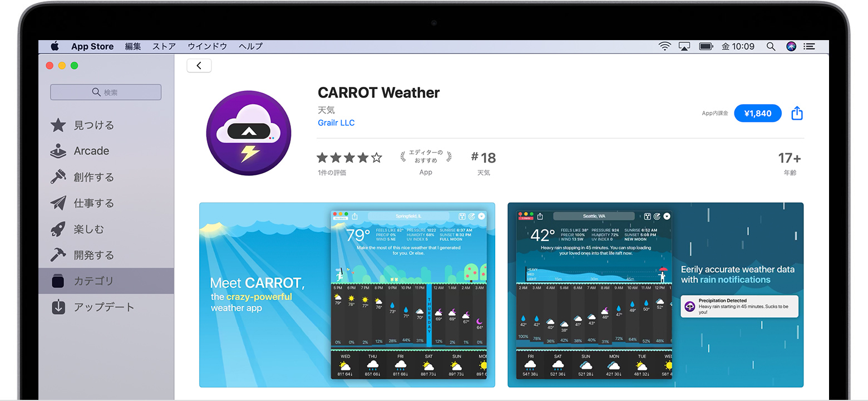
Task: Open アップデート in the sidebar
Action: click(x=106, y=307)
